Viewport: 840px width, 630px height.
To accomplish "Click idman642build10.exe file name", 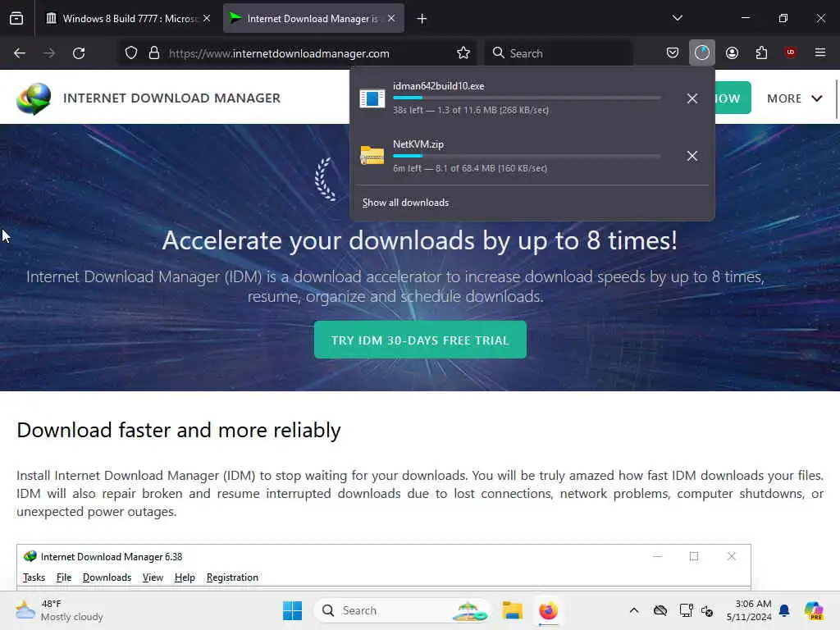I will [x=438, y=85].
